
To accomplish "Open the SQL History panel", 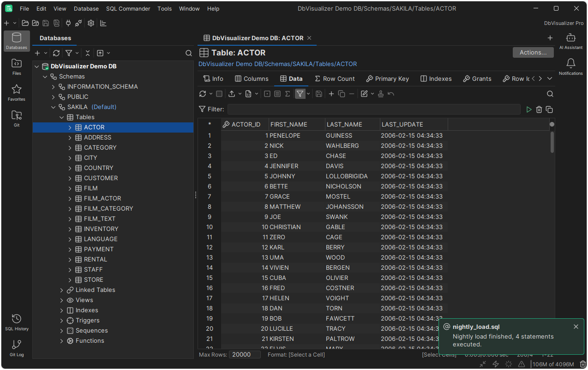I will pos(17,322).
